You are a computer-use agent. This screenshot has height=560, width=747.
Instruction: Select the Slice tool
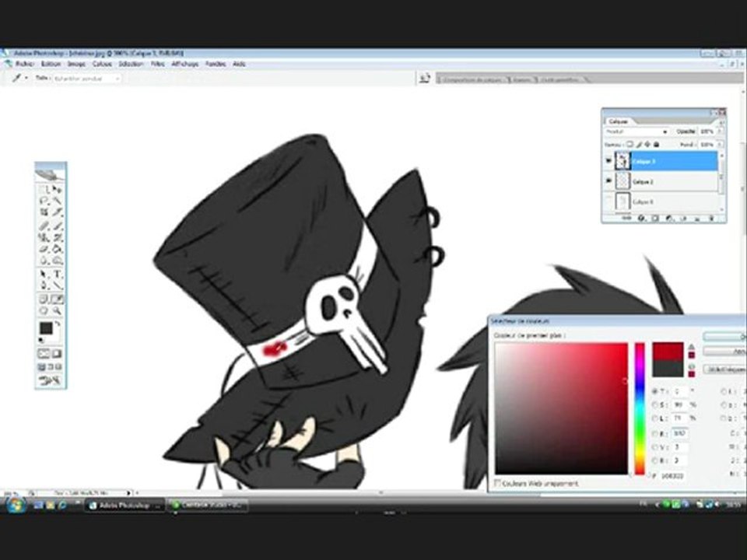(57, 212)
